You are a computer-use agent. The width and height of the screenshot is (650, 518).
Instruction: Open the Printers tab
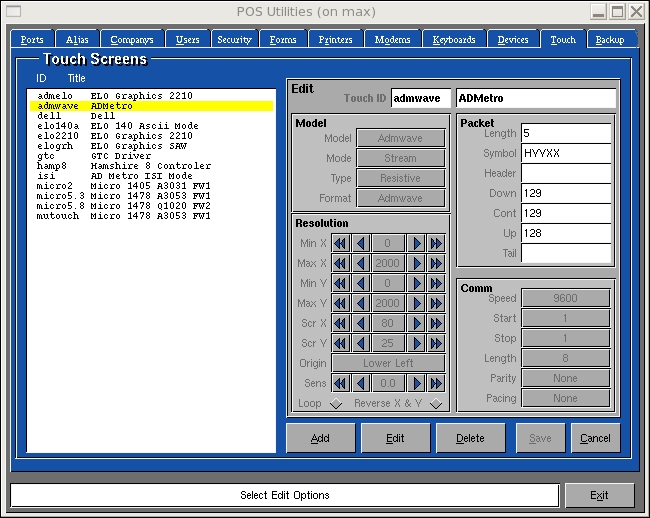coord(335,39)
